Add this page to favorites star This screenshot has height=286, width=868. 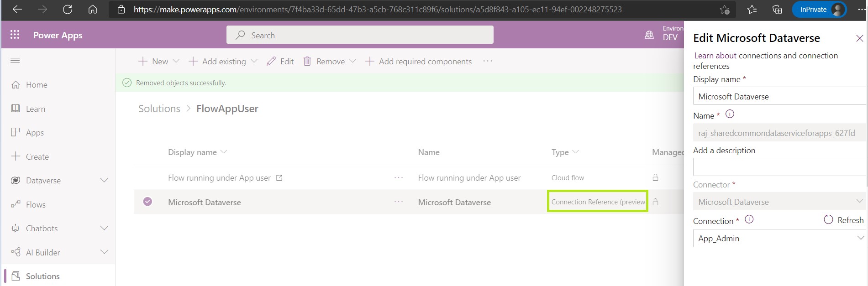click(725, 10)
